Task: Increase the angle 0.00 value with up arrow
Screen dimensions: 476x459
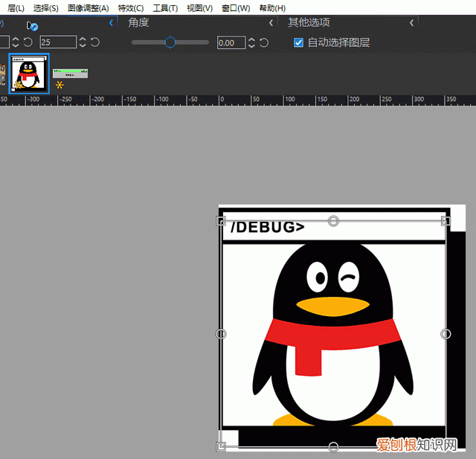Action: pyautogui.click(x=251, y=39)
